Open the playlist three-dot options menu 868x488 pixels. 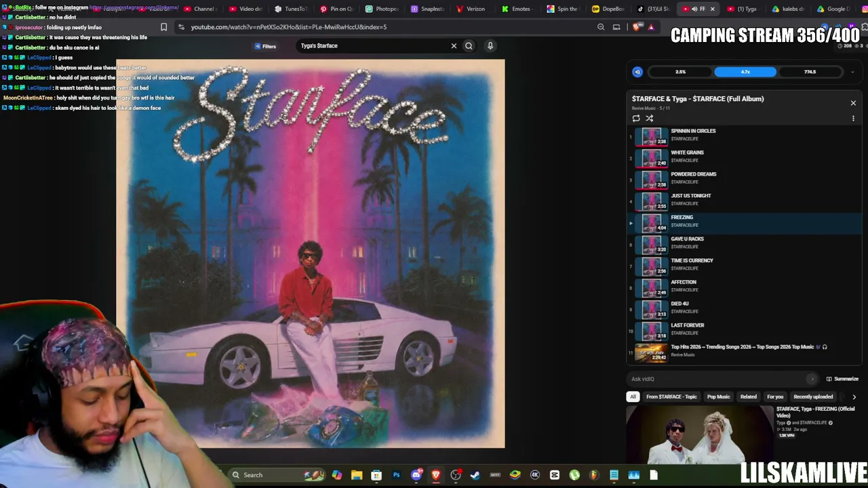click(853, 118)
